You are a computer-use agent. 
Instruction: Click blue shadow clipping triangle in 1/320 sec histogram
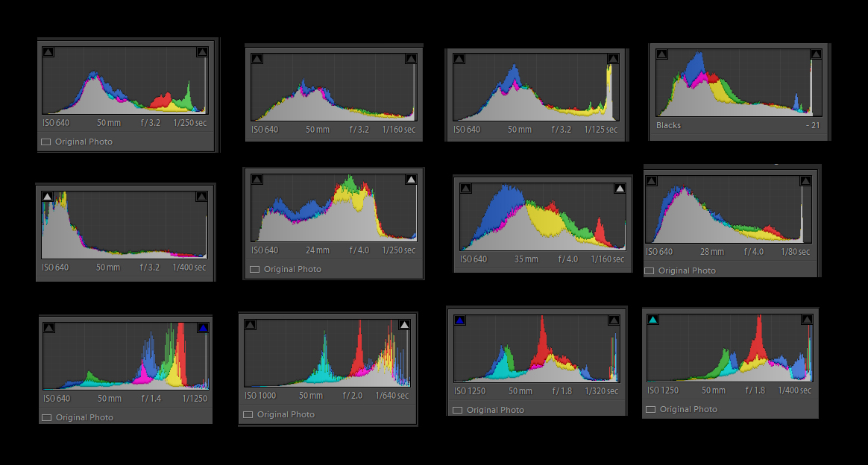460,320
